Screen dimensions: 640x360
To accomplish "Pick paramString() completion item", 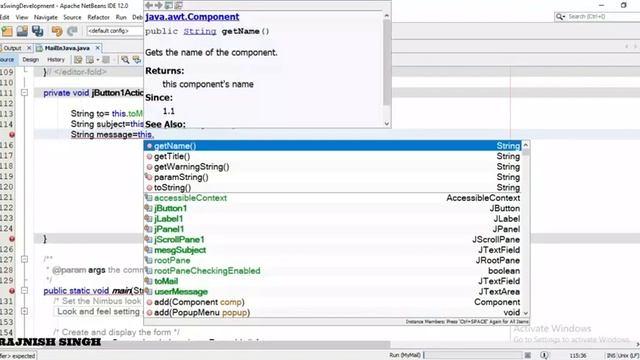I will pos(333,177).
